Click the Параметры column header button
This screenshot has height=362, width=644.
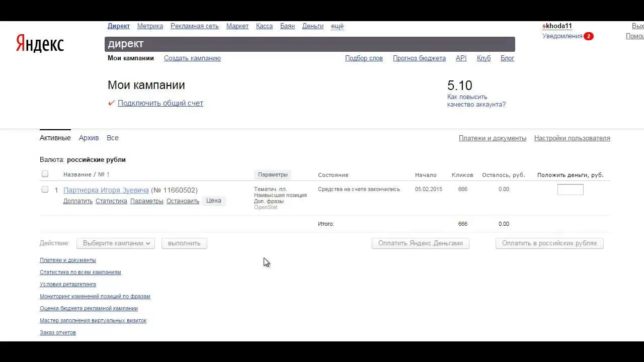coord(273,174)
